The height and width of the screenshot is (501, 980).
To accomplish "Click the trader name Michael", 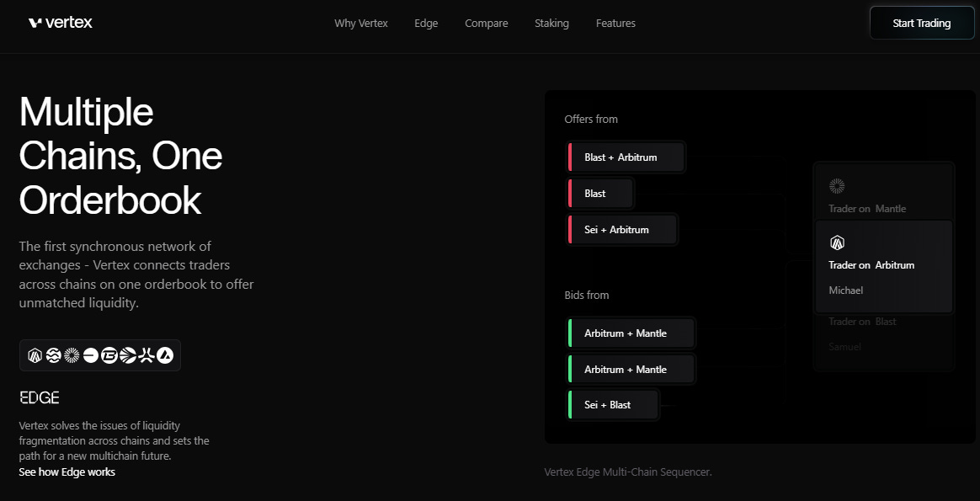I will 845,290.
